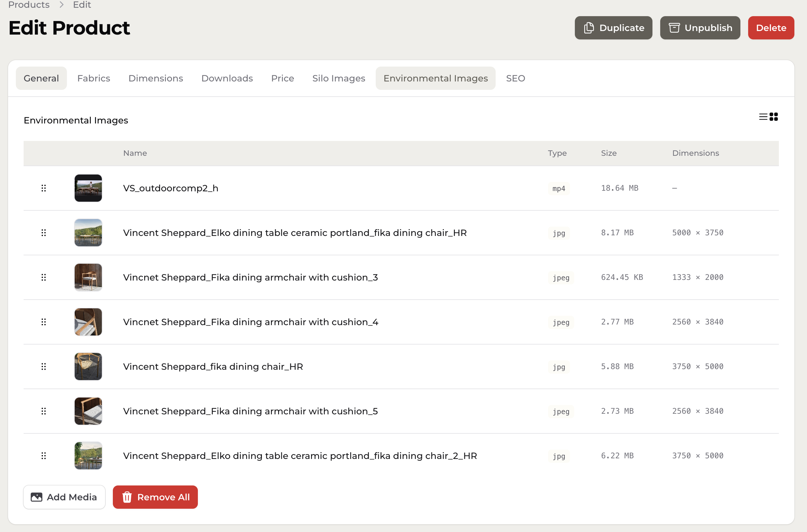Image resolution: width=807 pixels, height=532 pixels.
Task: Switch to the Dimensions tab
Action: click(156, 78)
